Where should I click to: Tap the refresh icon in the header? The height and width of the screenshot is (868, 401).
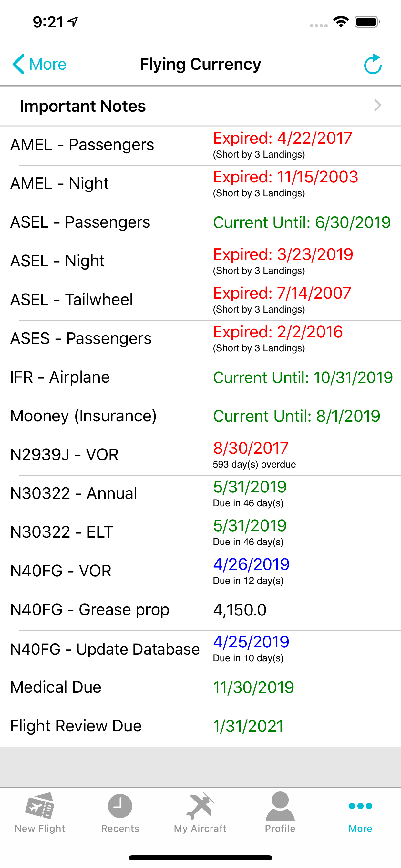point(373,64)
